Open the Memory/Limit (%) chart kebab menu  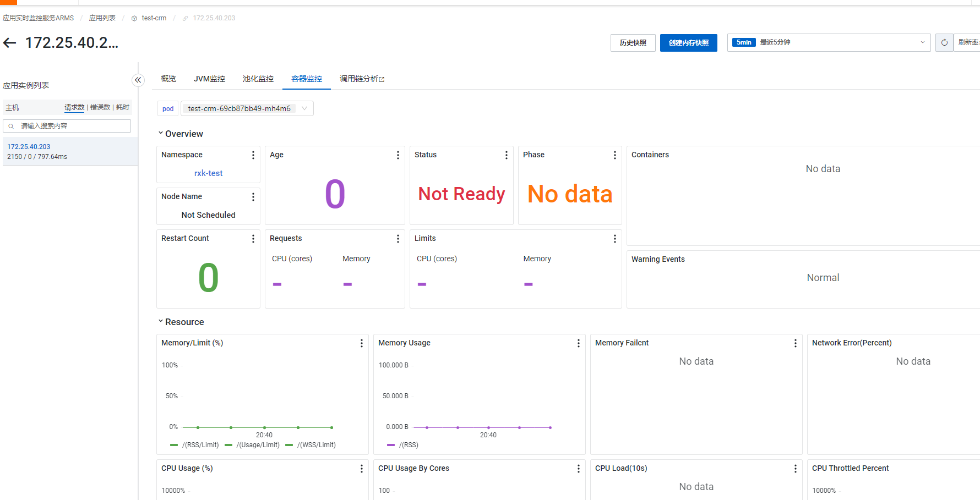[362, 343]
